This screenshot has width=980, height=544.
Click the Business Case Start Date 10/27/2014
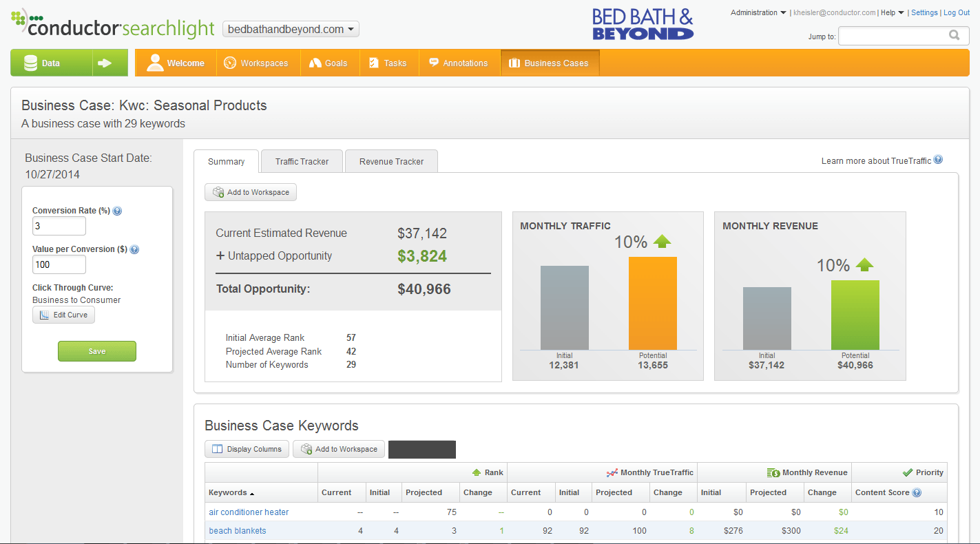52,174
